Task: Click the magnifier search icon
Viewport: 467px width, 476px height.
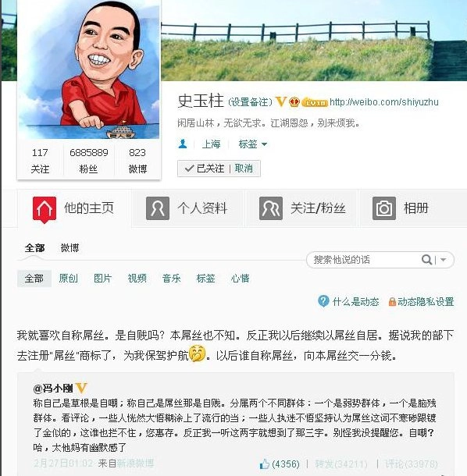Action: 426,260
